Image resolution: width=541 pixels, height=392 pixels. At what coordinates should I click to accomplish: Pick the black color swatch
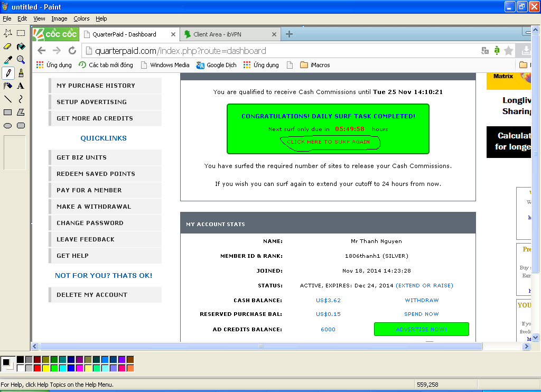click(21, 360)
